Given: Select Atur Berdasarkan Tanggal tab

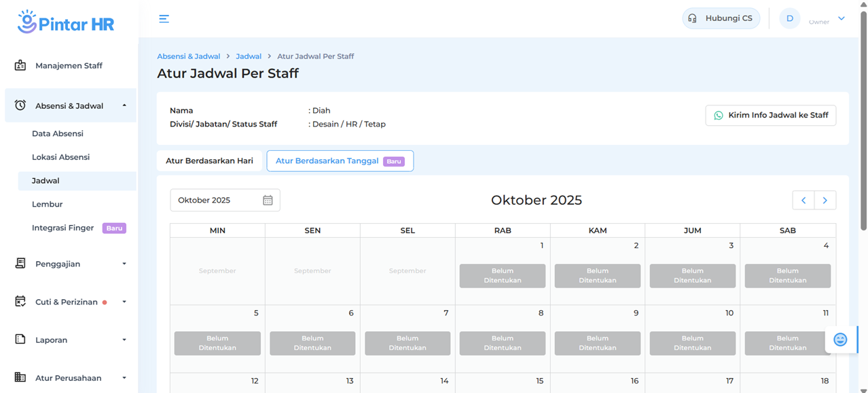Looking at the screenshot, I should 340,161.
